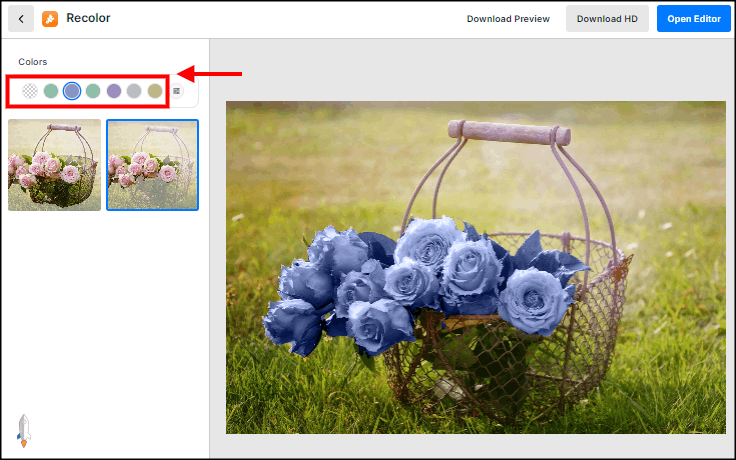The image size is (736, 460).
Task: Apply the purple color swatch
Action: tap(114, 91)
